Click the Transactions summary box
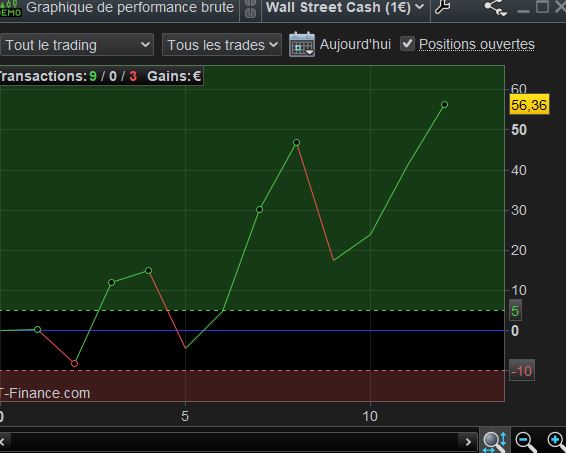This screenshot has width=566, height=453. (x=101, y=76)
